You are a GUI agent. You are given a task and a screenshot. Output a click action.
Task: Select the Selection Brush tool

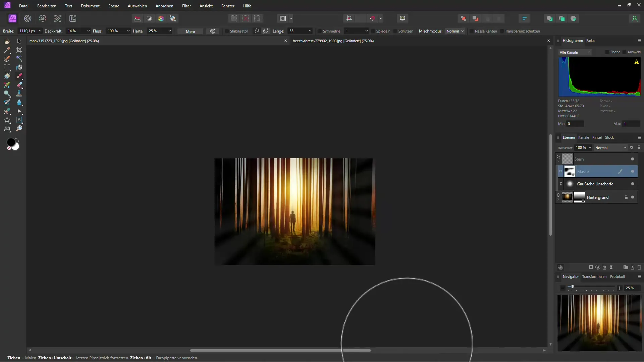[7, 59]
